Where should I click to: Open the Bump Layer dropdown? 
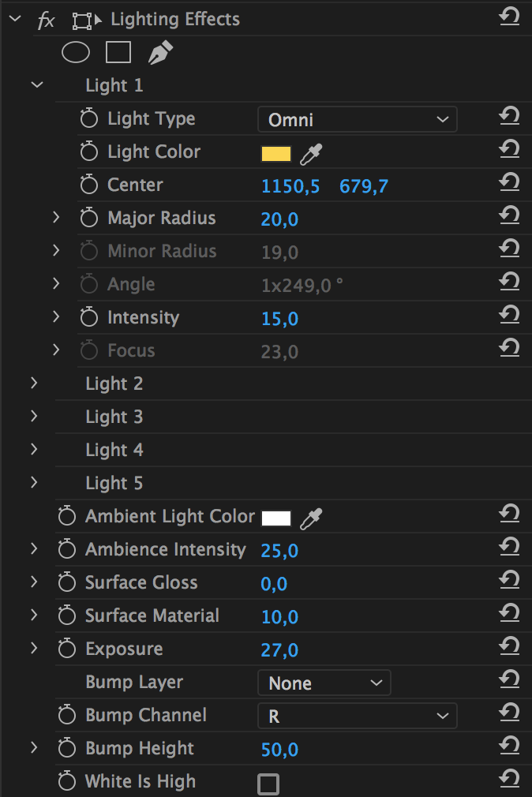pyautogui.click(x=324, y=683)
